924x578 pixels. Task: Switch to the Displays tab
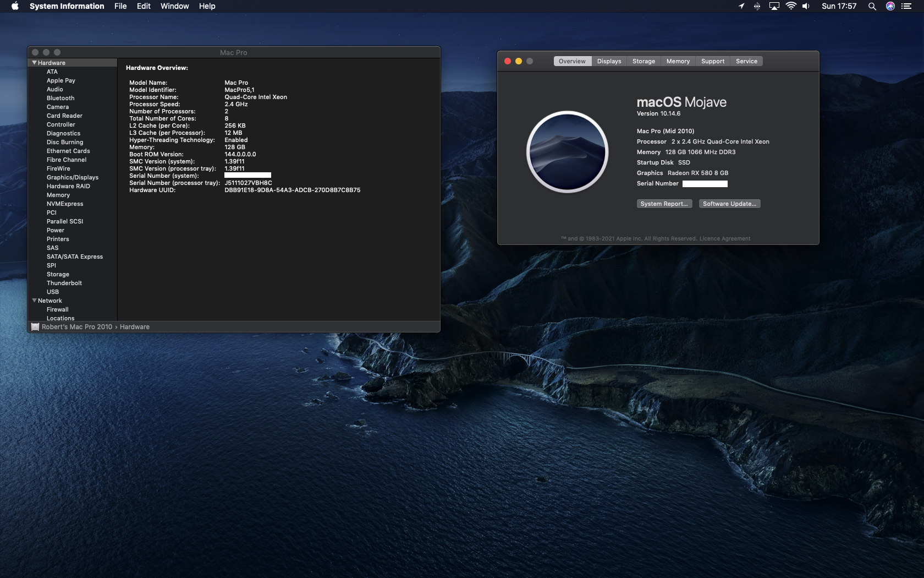pos(609,61)
